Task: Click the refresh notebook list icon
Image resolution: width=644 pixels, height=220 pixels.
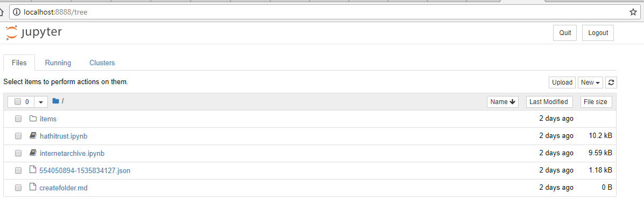Action: pos(611,82)
